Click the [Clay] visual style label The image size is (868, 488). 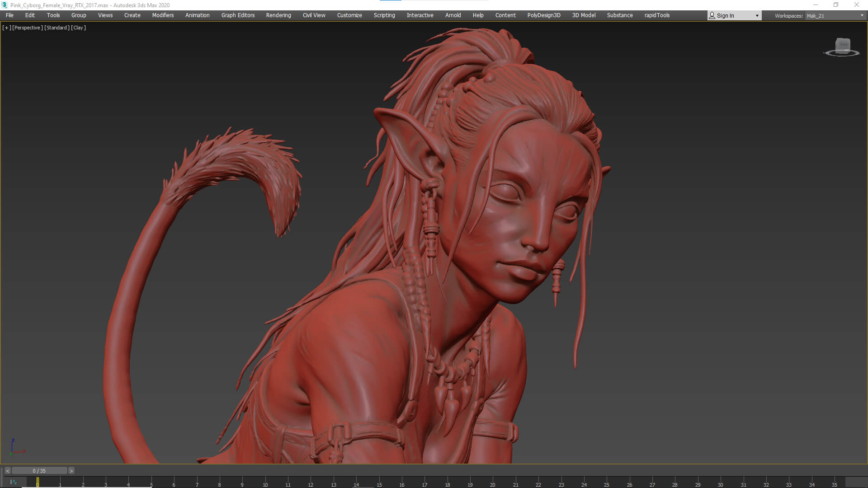79,28
